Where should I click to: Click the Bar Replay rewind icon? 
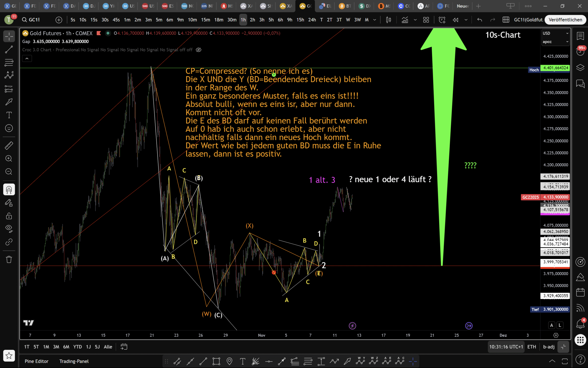pyautogui.click(x=456, y=20)
